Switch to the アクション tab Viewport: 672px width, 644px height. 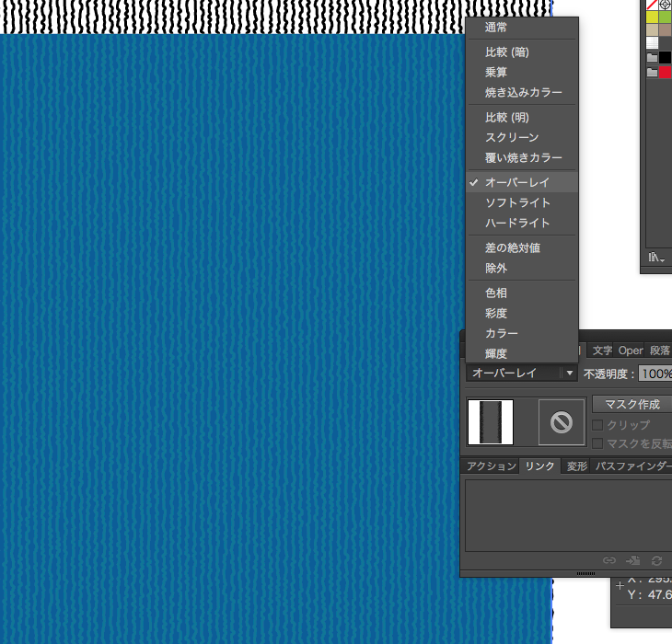point(492,466)
